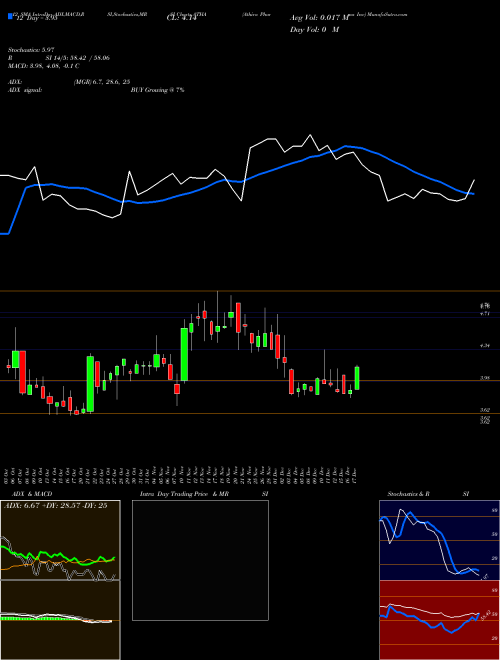The width and height of the screenshot is (500, 660).
Task: Click the red RSI mini chart
Action: [x=439, y=620]
